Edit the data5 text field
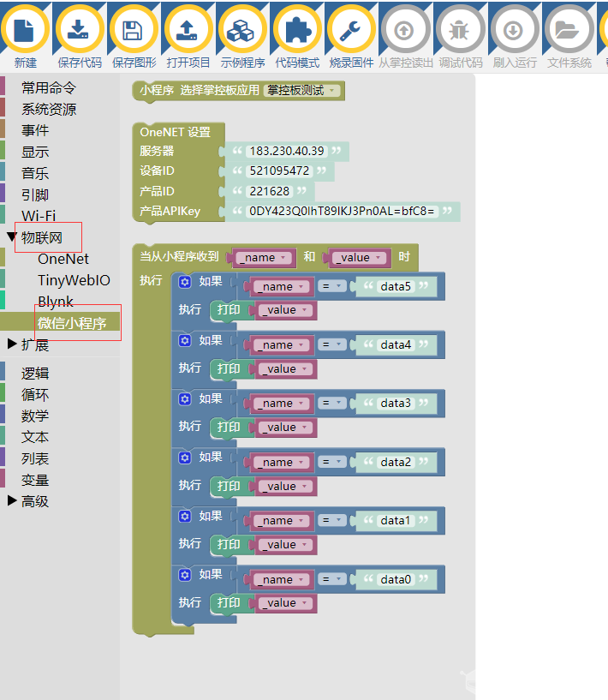This screenshot has height=700, width=608. tap(396, 287)
